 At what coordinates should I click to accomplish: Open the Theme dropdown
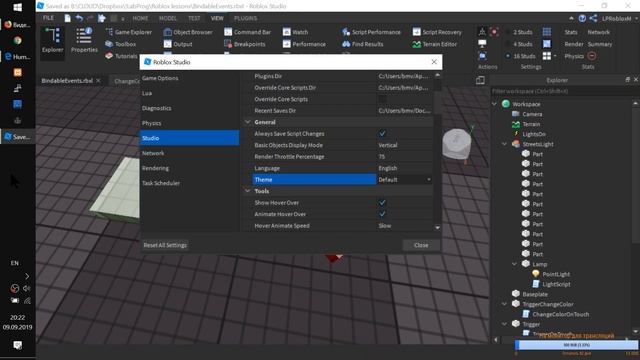404,180
